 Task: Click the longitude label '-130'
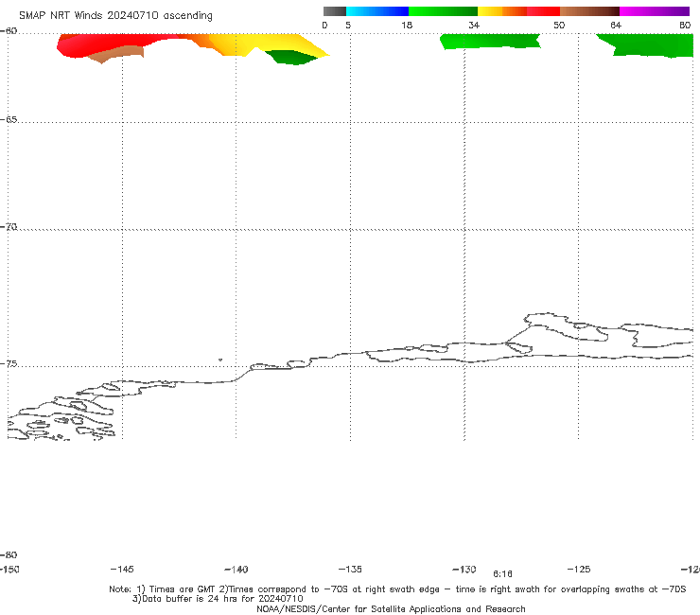point(464,569)
